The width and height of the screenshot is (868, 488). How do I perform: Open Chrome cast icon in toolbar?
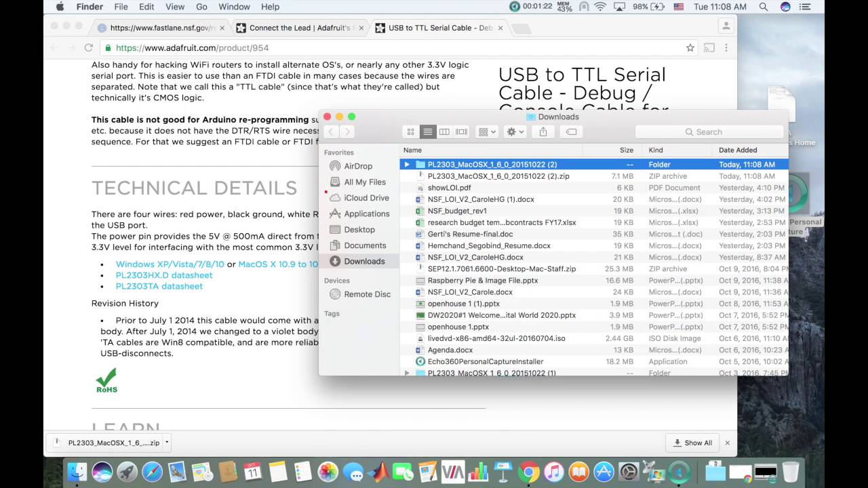(709, 47)
